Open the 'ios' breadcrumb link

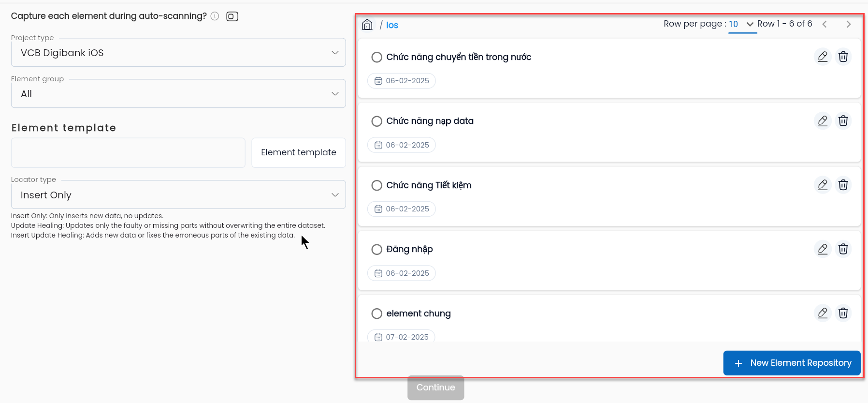392,25
